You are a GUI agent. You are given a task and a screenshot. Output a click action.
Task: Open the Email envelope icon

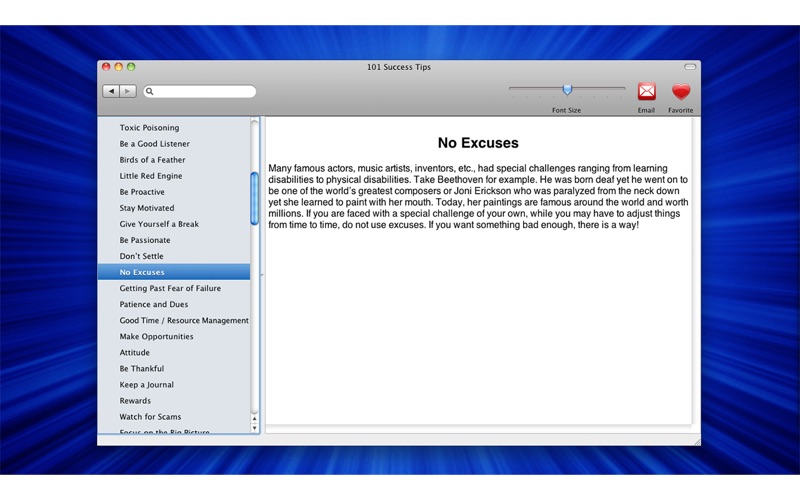646,92
